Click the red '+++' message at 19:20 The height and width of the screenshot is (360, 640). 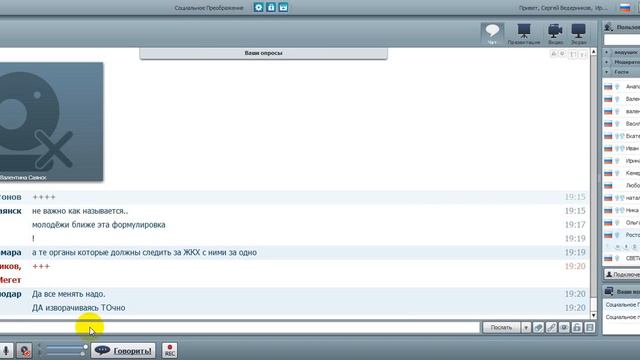point(41,266)
